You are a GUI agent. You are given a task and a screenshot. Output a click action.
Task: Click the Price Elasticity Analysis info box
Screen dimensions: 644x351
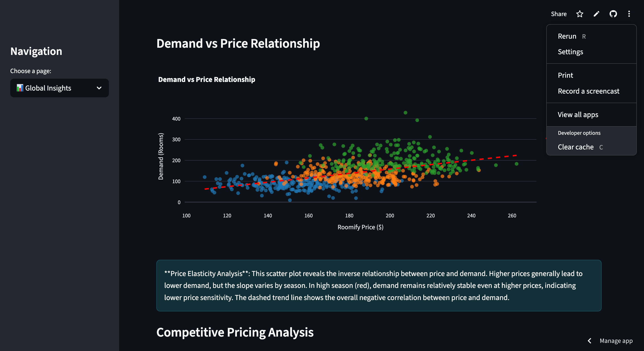point(379,285)
